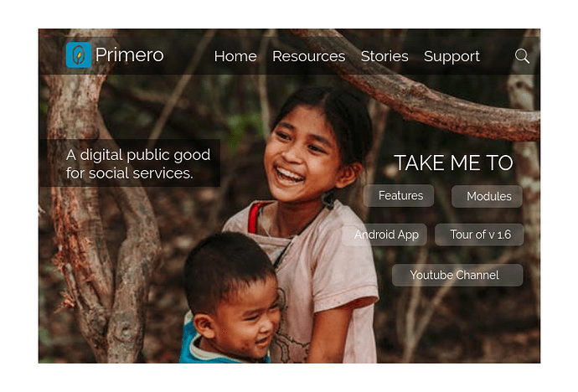Viewport: 578px width, 392px height.
Task: Open search with the magnifying glass icon
Action: 522,56
